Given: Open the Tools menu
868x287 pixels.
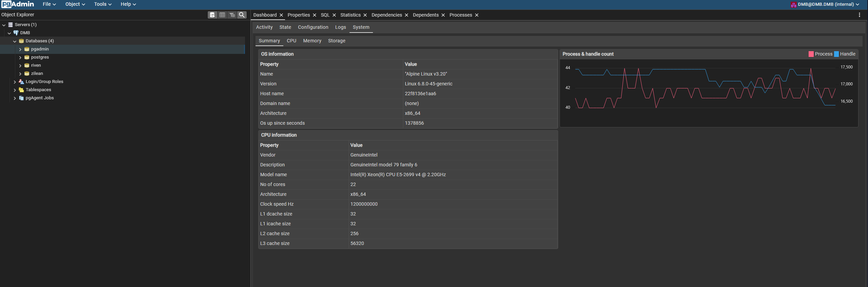Looking at the screenshot, I should pos(103,4).
